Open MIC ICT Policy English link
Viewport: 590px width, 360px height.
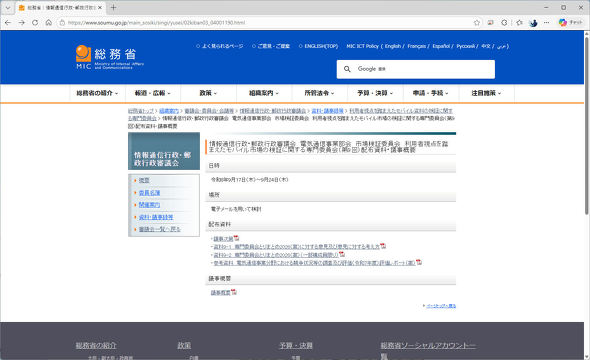pyautogui.click(x=392, y=46)
